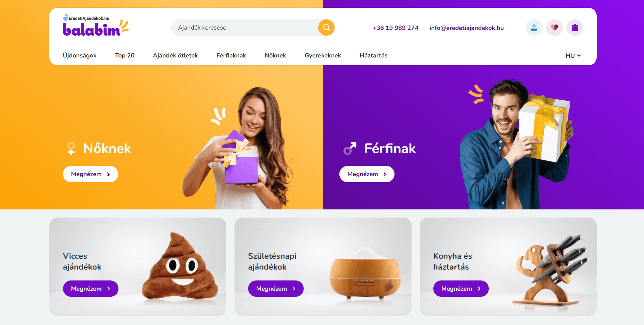Open the wishlist heart icon

554,28
